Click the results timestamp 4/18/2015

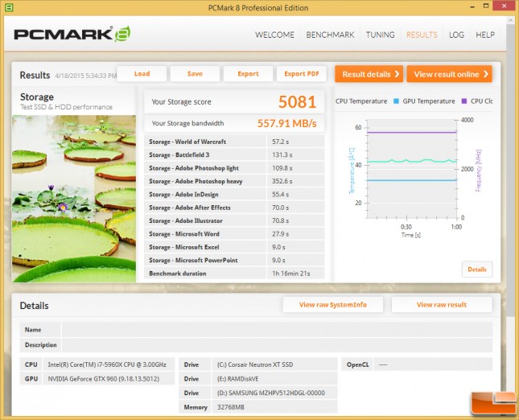86,76
